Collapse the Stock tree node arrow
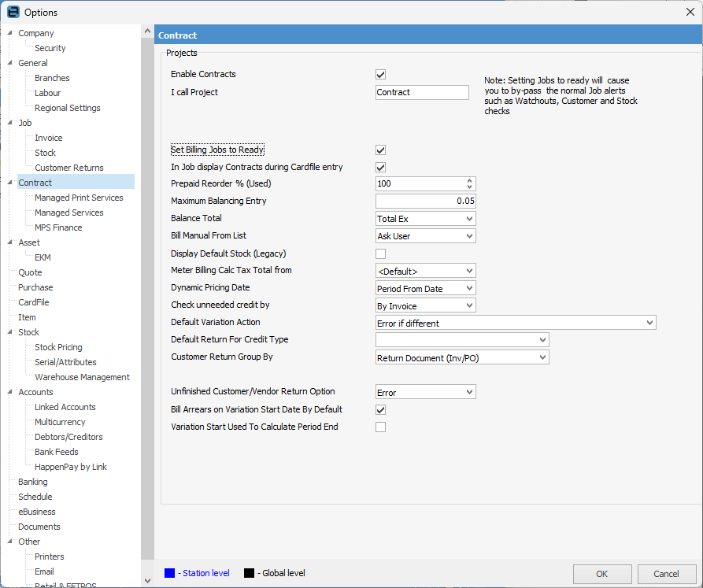Screen dimensions: 703x588 point(10,332)
